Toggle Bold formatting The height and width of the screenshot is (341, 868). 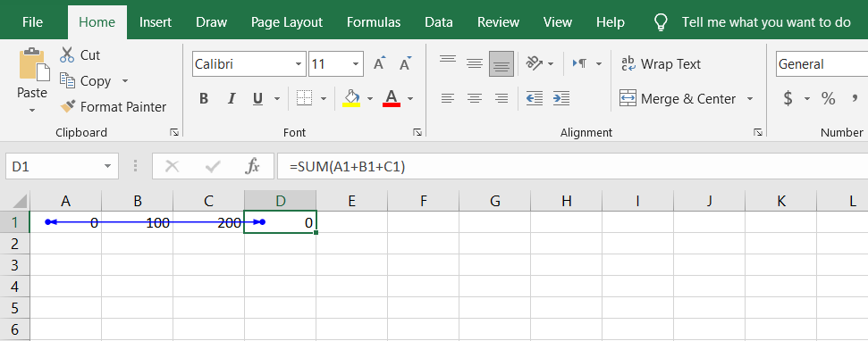tap(204, 98)
